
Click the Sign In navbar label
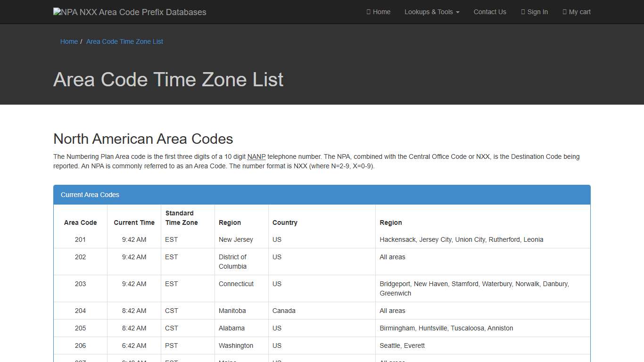[538, 12]
